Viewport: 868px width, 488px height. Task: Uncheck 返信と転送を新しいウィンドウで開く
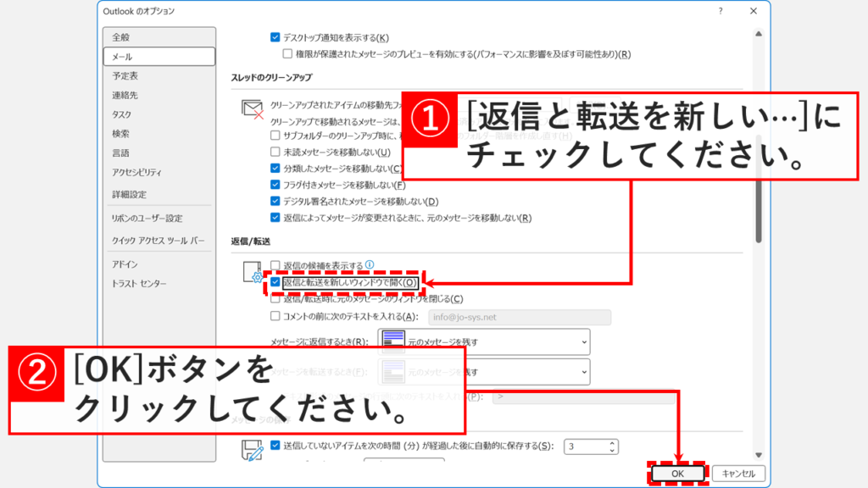(275, 282)
